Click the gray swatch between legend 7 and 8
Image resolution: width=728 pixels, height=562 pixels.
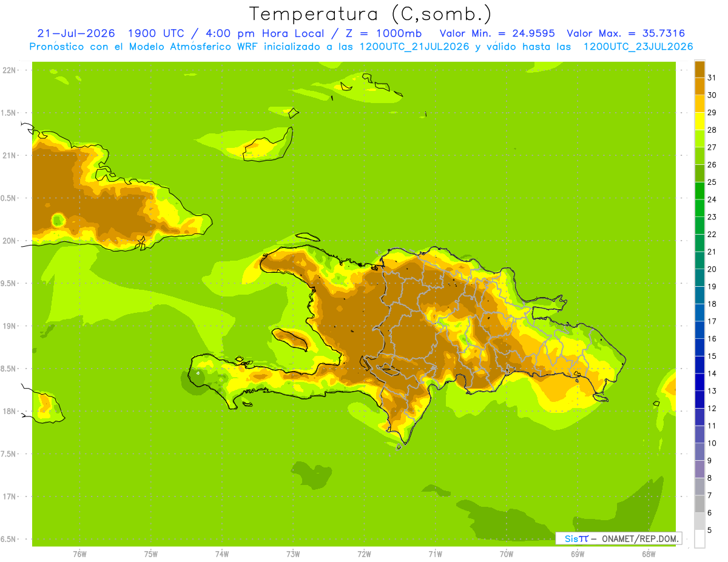click(699, 486)
